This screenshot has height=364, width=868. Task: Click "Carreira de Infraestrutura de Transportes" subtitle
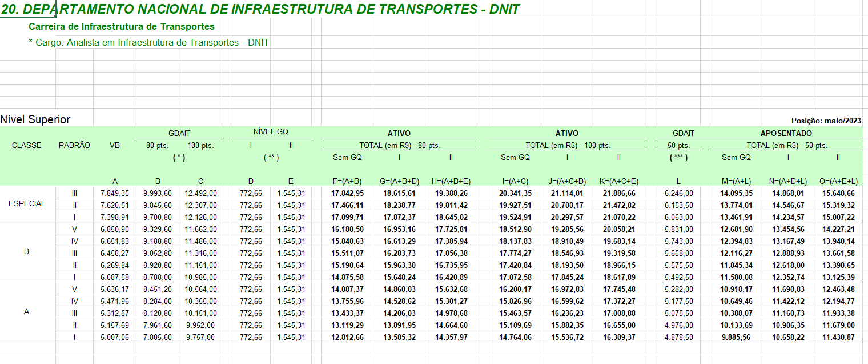tap(122, 27)
